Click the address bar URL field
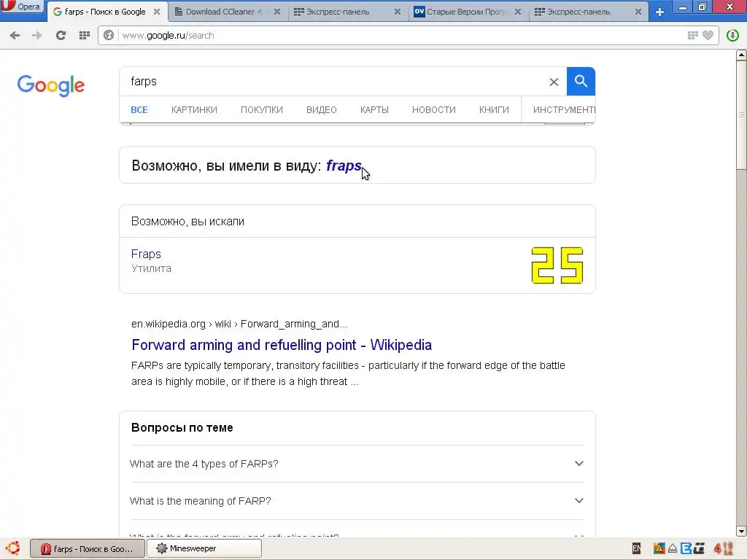 click(400, 35)
